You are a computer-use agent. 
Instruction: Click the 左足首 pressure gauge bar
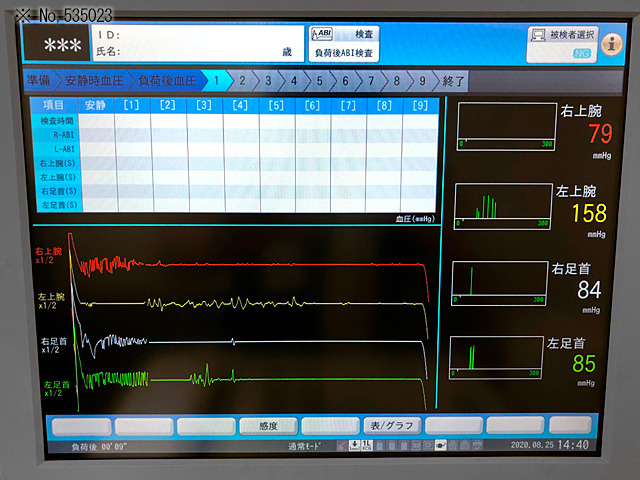click(496, 358)
